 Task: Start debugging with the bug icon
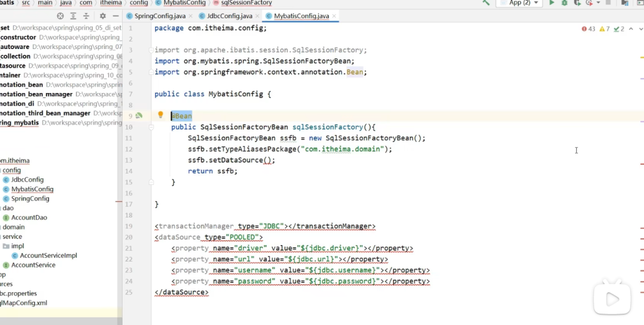pyautogui.click(x=564, y=3)
